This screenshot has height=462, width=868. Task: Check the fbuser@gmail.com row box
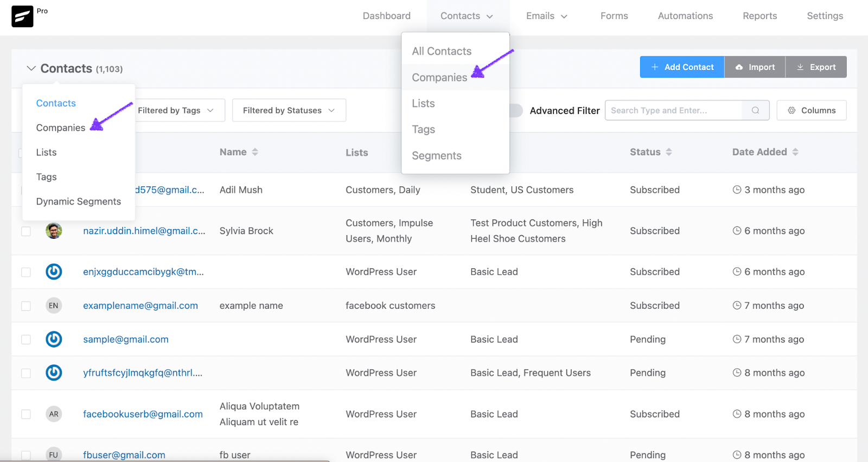(x=26, y=455)
